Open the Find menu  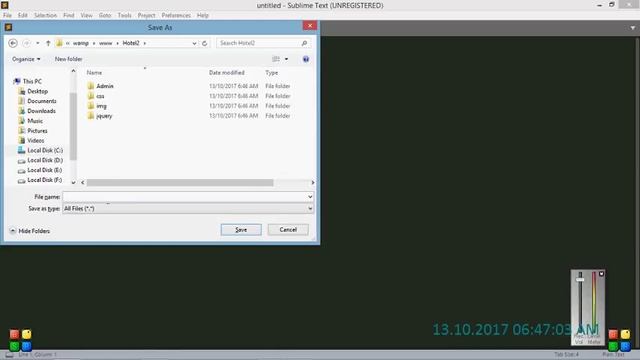click(x=69, y=15)
